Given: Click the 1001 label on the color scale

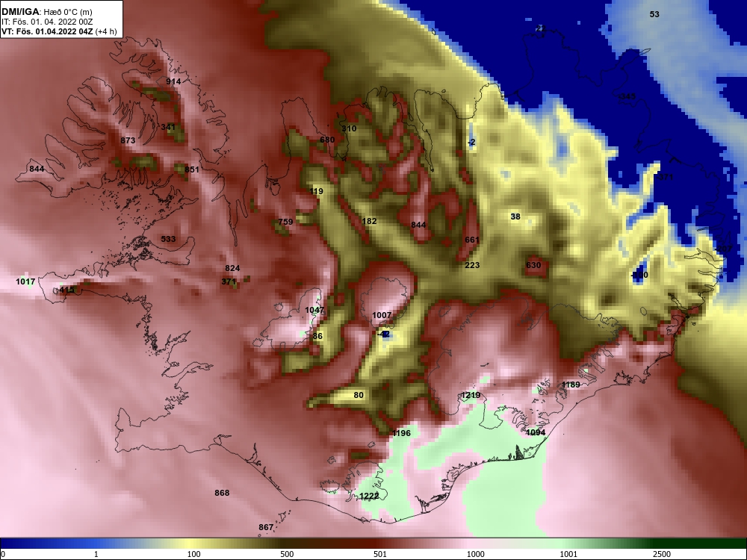Looking at the screenshot, I should point(568,554).
